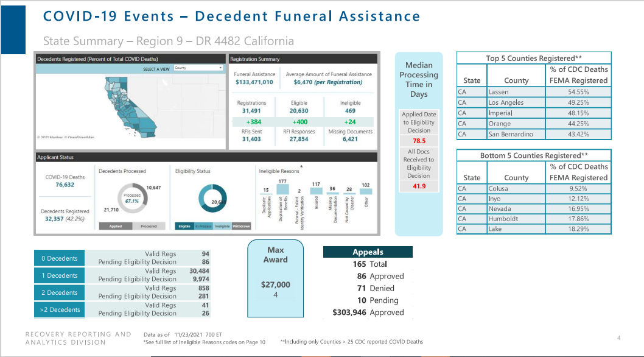The height and width of the screenshot is (357, 644).
Task: Open the Select a View County dropdown
Action: click(199, 68)
